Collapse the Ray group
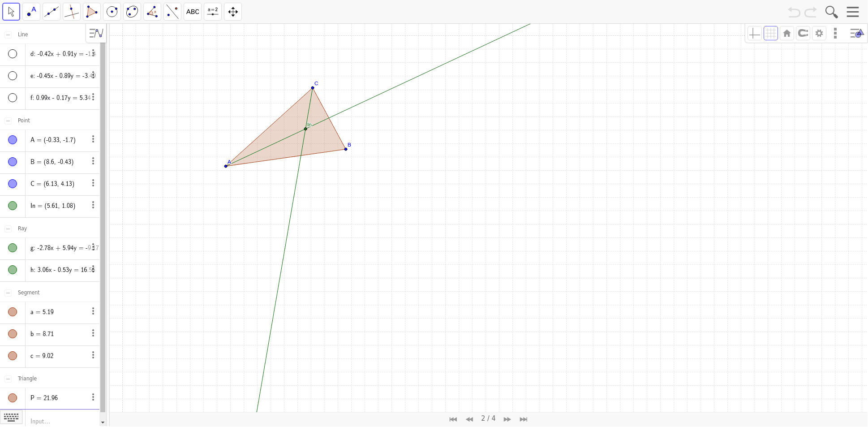The width and height of the screenshot is (868, 427). tap(8, 229)
